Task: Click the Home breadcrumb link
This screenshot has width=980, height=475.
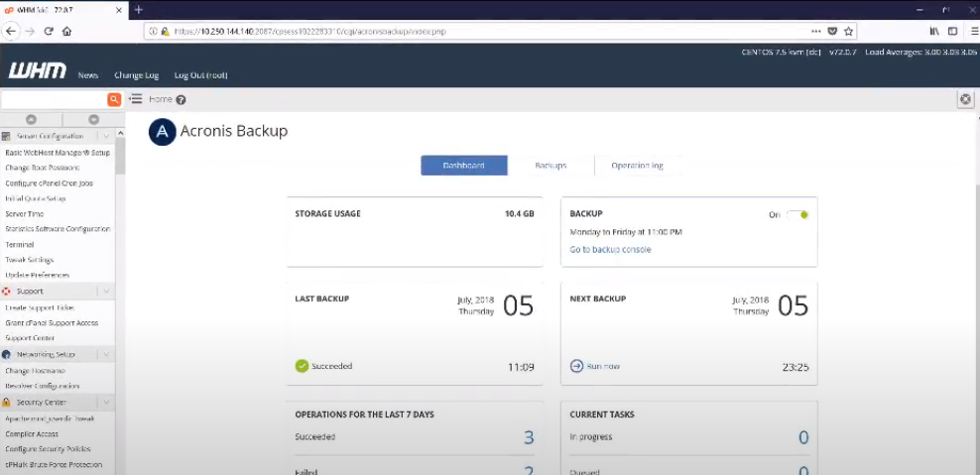Action: coord(161,99)
